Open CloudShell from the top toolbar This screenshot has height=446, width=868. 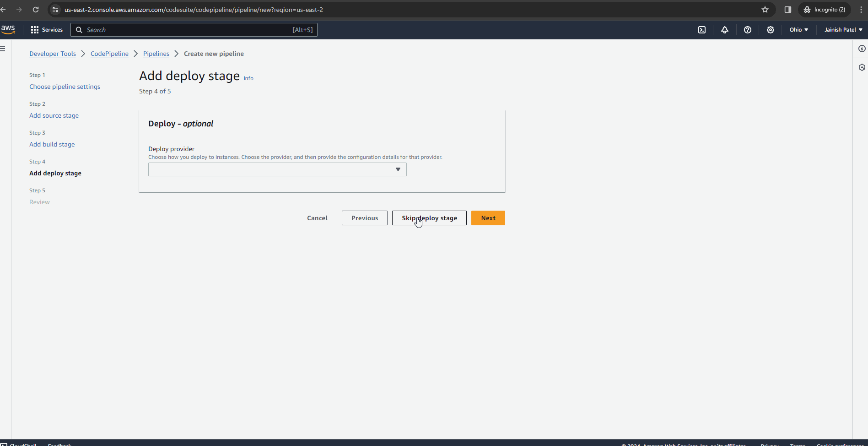702,29
